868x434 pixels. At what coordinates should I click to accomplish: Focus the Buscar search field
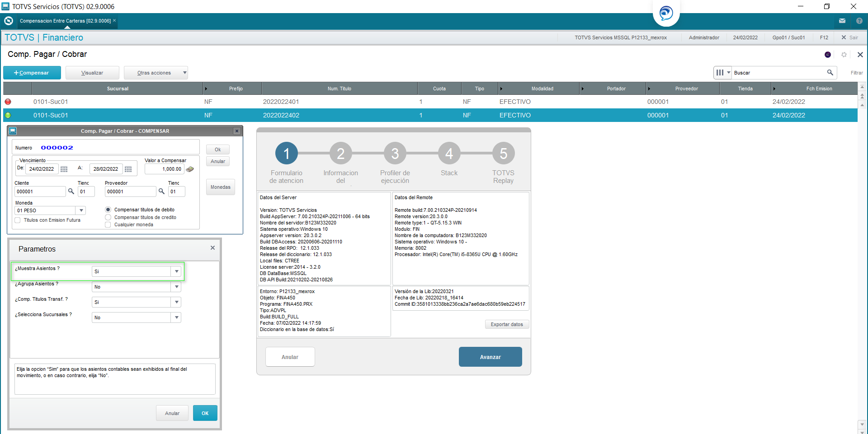pos(779,73)
